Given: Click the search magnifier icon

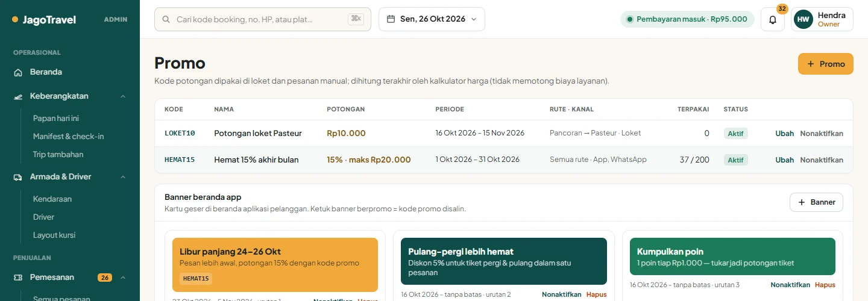Looking at the screenshot, I should (x=165, y=19).
